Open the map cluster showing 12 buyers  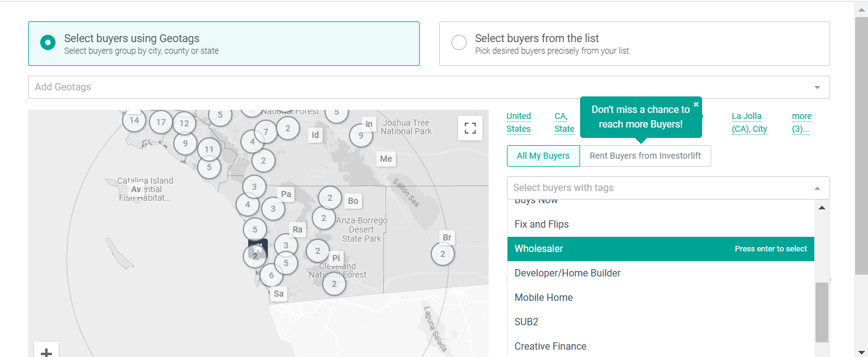pyautogui.click(x=184, y=124)
